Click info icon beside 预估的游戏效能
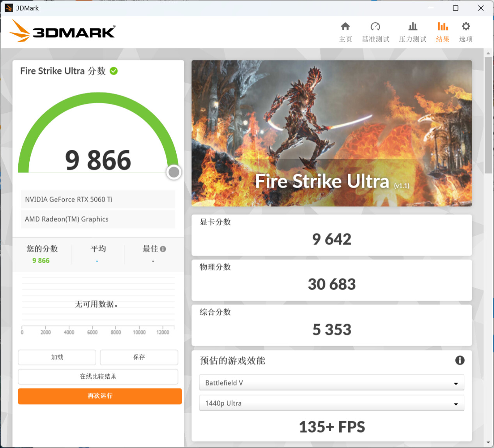This screenshot has width=494, height=448. coord(460,360)
